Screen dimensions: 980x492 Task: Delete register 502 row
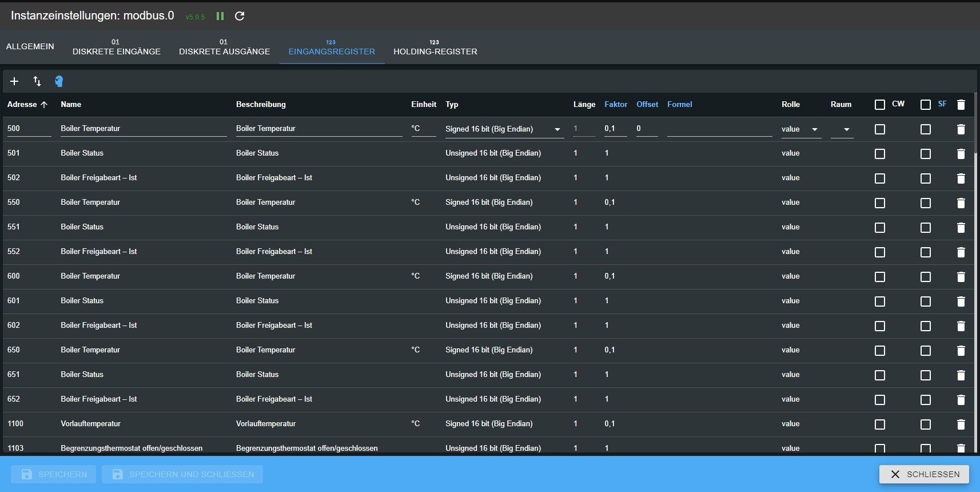pyautogui.click(x=961, y=178)
